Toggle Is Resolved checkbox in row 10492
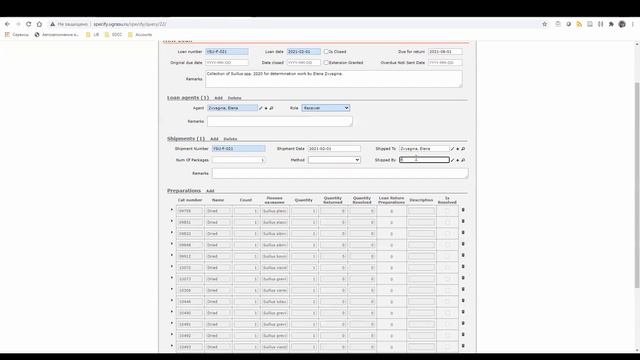 (x=447, y=336)
